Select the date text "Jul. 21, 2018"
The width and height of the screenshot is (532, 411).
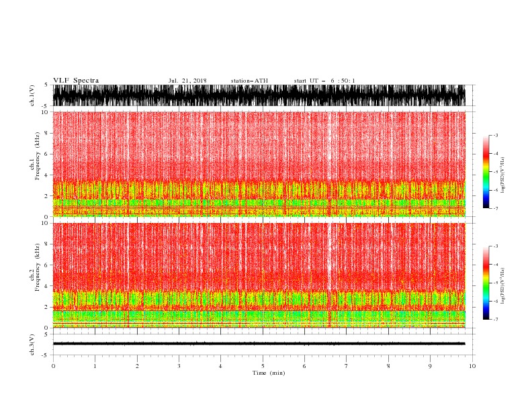[187, 81]
